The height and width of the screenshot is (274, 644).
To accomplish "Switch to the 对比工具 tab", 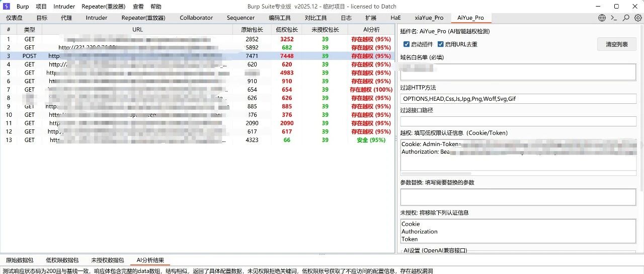I will [x=315, y=18].
